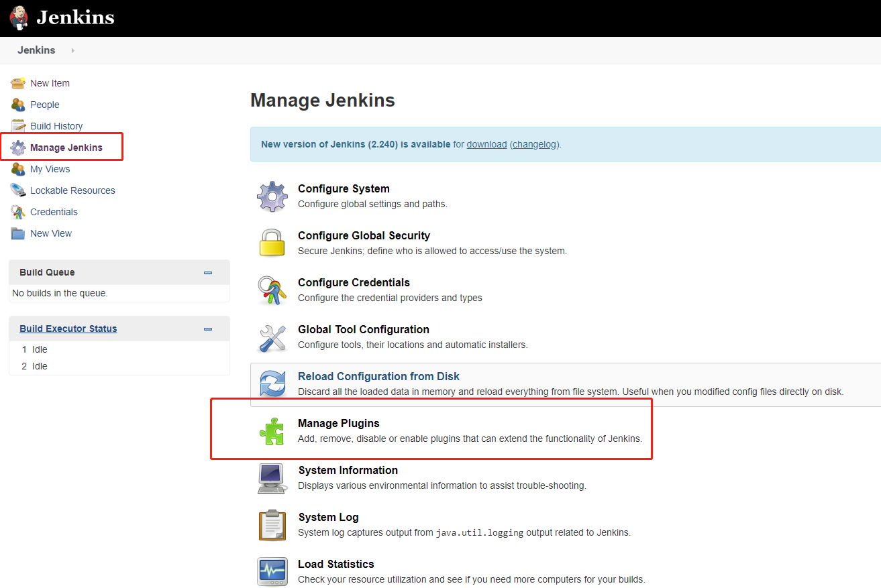Click the Credentials keys icon in sidebar
The height and width of the screenshot is (588, 881).
coord(18,212)
